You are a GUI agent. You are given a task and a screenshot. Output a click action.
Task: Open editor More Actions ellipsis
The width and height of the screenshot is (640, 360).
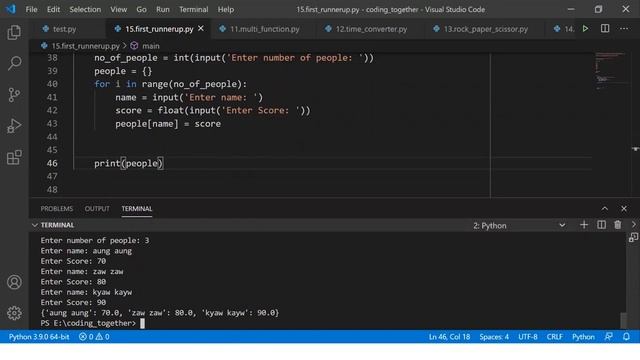click(x=624, y=29)
